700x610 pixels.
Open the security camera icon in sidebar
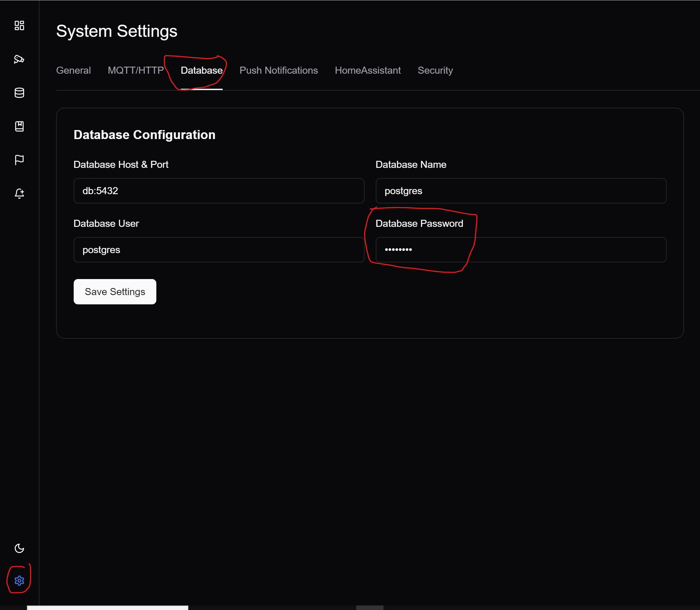[20, 59]
